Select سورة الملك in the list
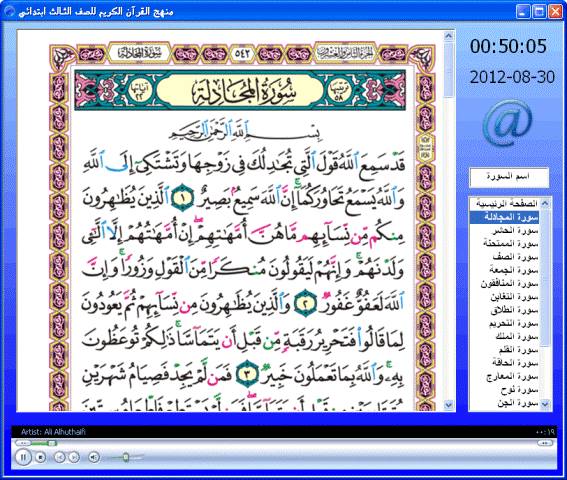Screen dimensions: 567x480 504,336
